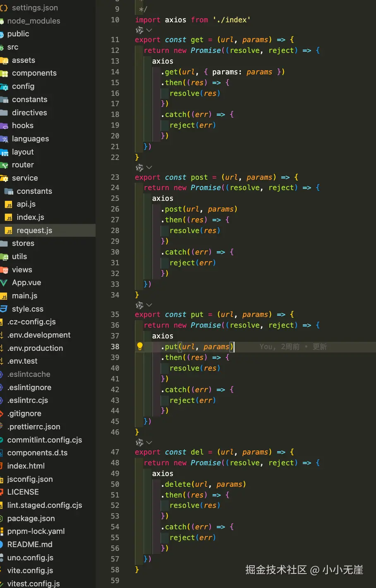The height and width of the screenshot is (588, 376).
Task: Click the AI assistant icon above 'export const post'
Action: (x=139, y=167)
